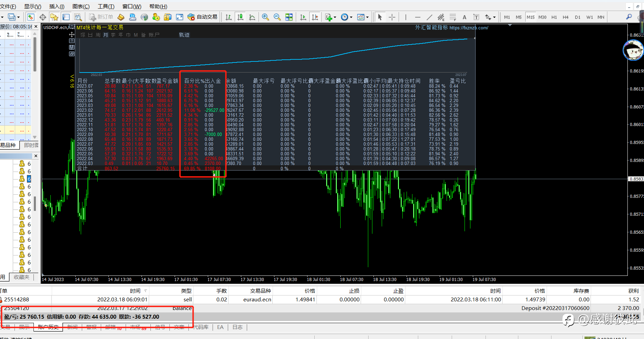This screenshot has height=339, width=644.
Task: Open the profiles dropdown arrow
Action: click(18, 17)
